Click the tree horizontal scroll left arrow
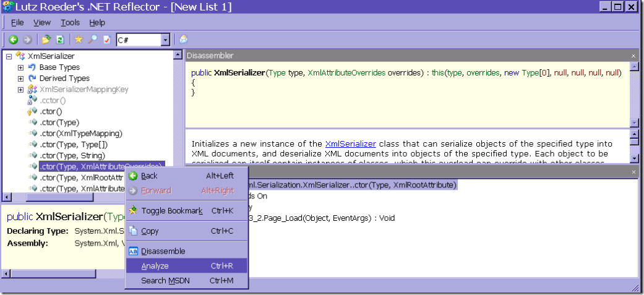 pyautogui.click(x=6, y=198)
